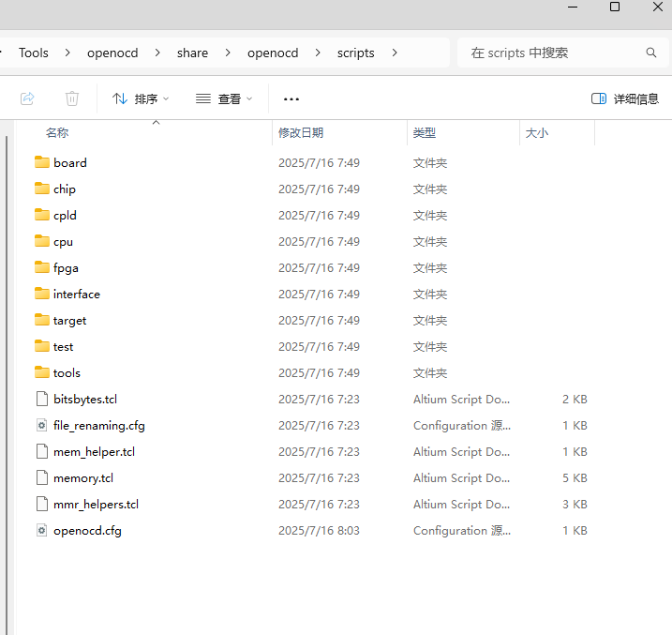Screen dimensions: 672x635
Task: Go to the share breadcrumb
Action: [192, 53]
